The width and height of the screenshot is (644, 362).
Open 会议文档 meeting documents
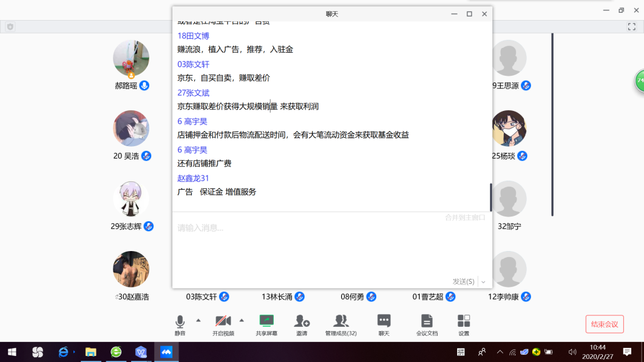[x=427, y=321]
